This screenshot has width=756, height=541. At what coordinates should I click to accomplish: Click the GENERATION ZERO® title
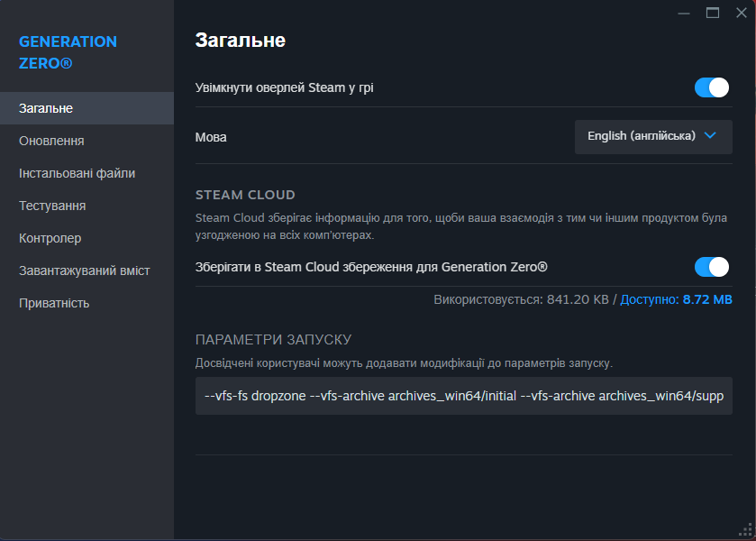pos(68,52)
